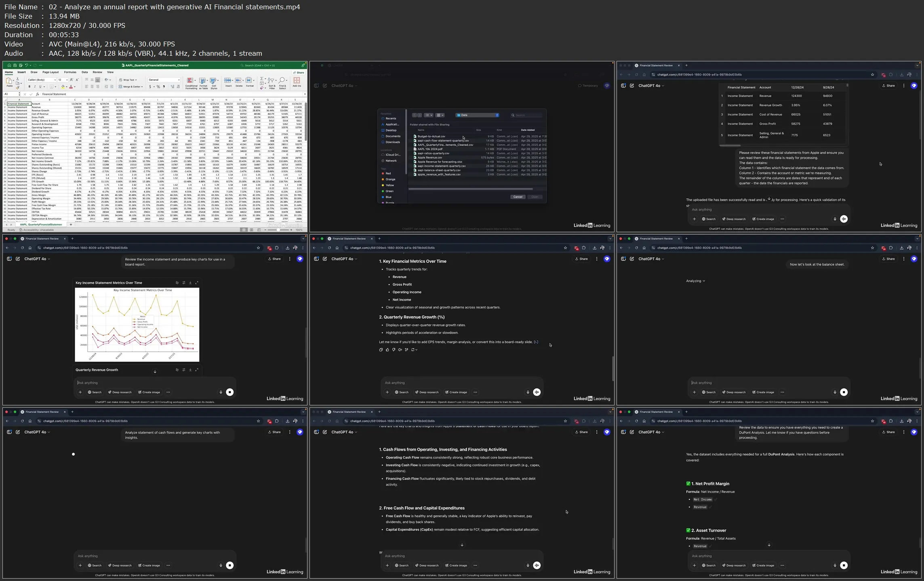The width and height of the screenshot is (924, 581).
Task: Click Cancel in the file dialog
Action: [x=518, y=197]
